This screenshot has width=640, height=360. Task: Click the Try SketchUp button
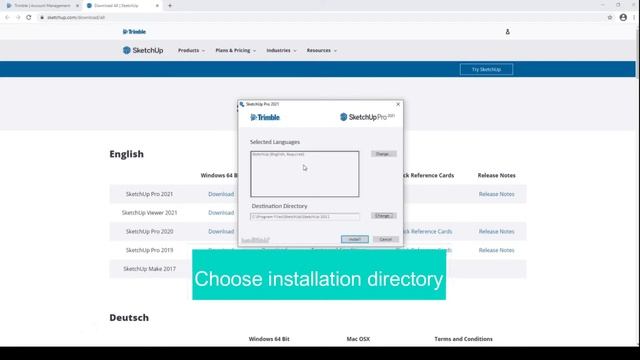[486, 69]
